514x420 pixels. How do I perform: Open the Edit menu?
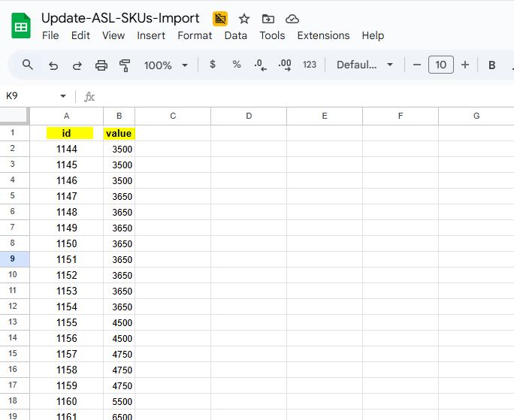point(80,35)
